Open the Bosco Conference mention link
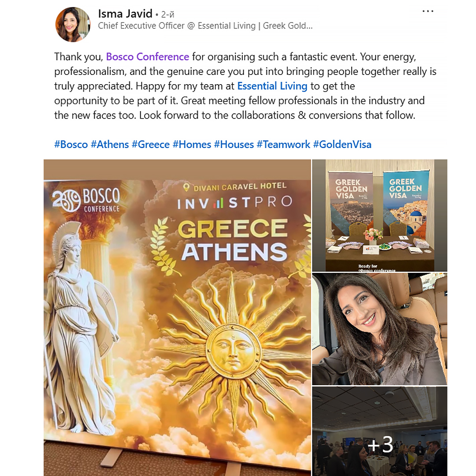 pyautogui.click(x=148, y=57)
